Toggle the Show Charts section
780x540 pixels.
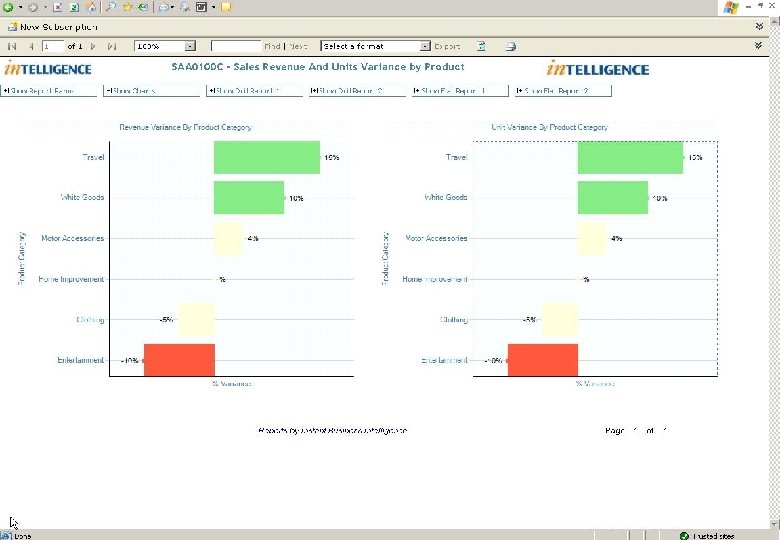point(151,91)
